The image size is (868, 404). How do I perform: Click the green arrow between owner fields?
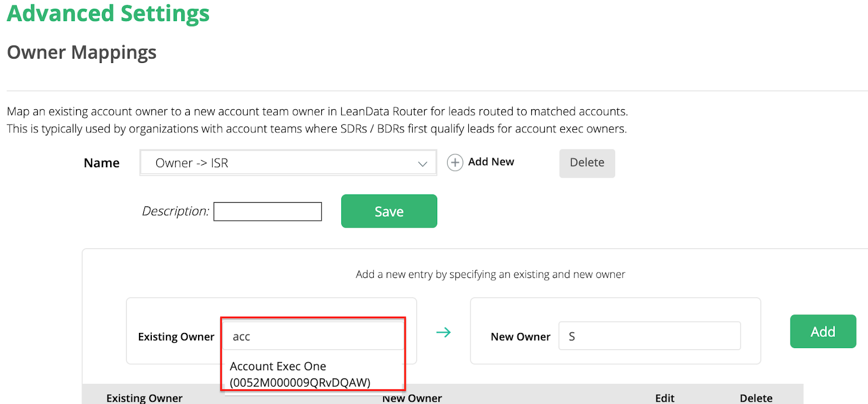tap(444, 332)
